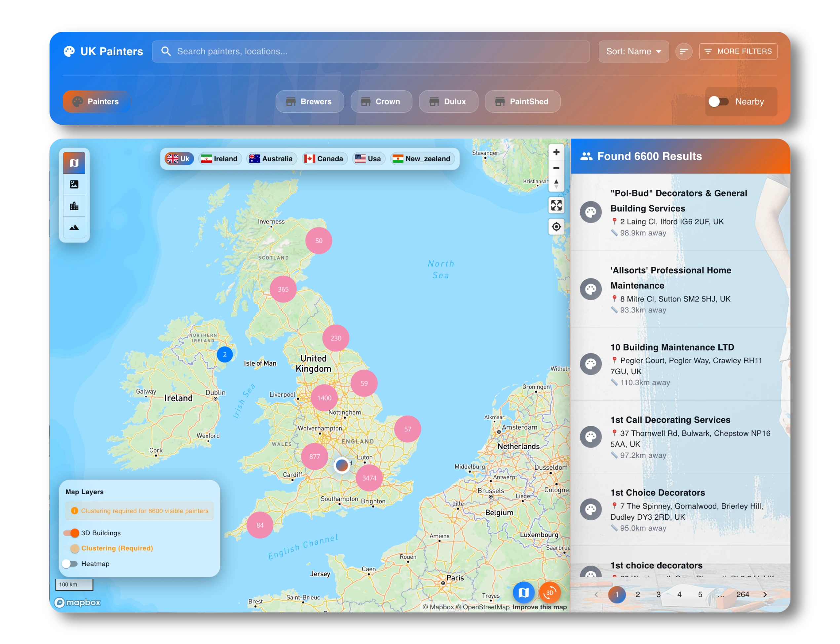The image size is (840, 644).
Task: Select the Usa country chip
Action: (x=368, y=159)
